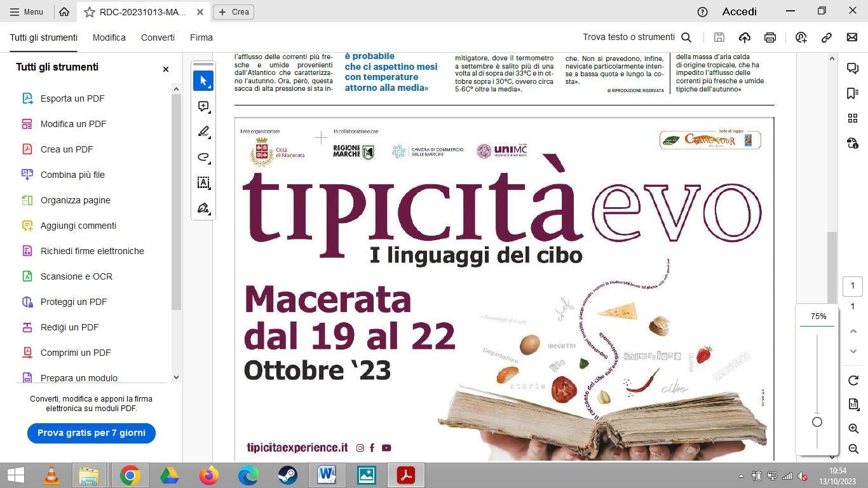The image size is (868, 488).
Task: Open Firefox from taskbar
Action: [208, 475]
